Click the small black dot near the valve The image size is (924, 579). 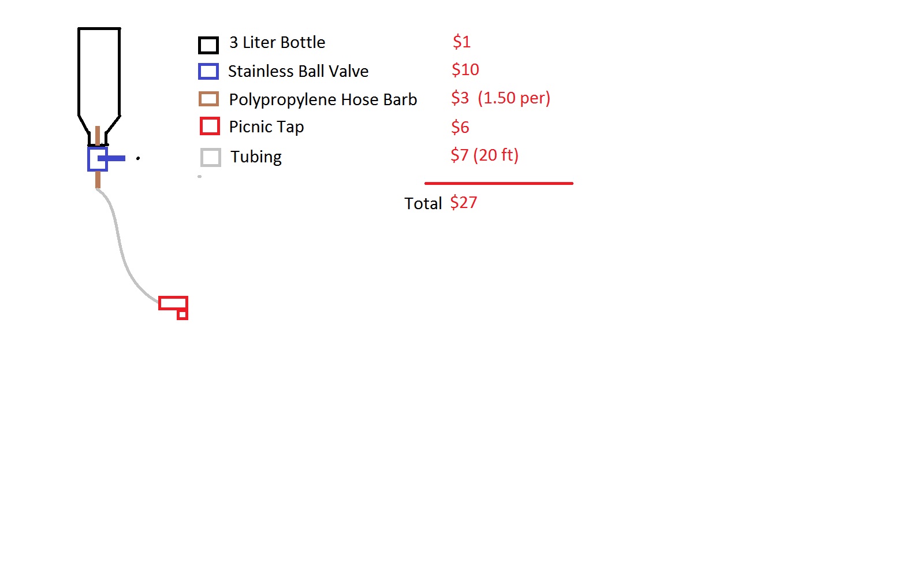tap(138, 158)
